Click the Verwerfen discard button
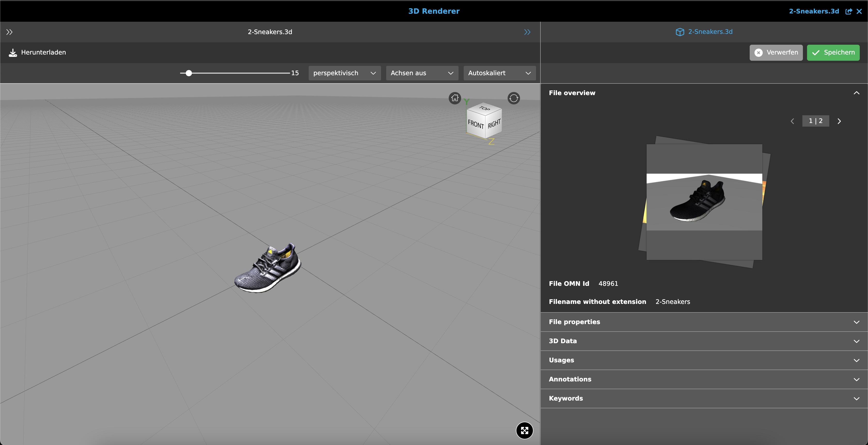This screenshot has height=445, width=868. (x=776, y=53)
